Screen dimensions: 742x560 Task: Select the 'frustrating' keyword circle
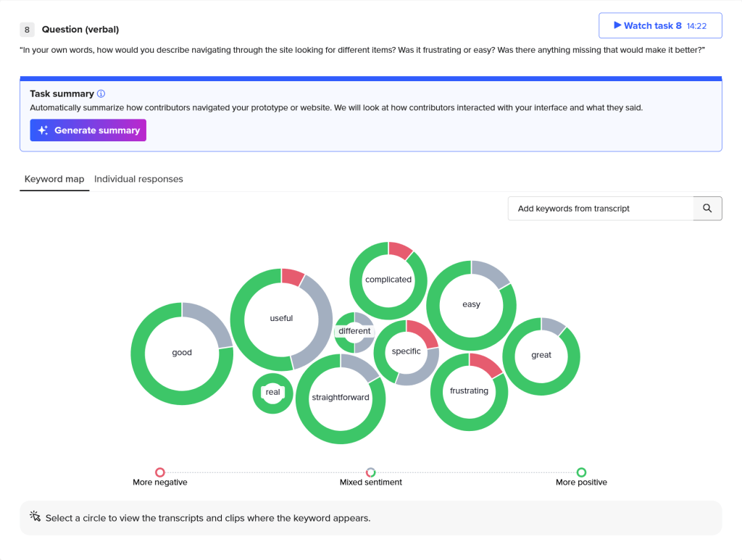[469, 391]
